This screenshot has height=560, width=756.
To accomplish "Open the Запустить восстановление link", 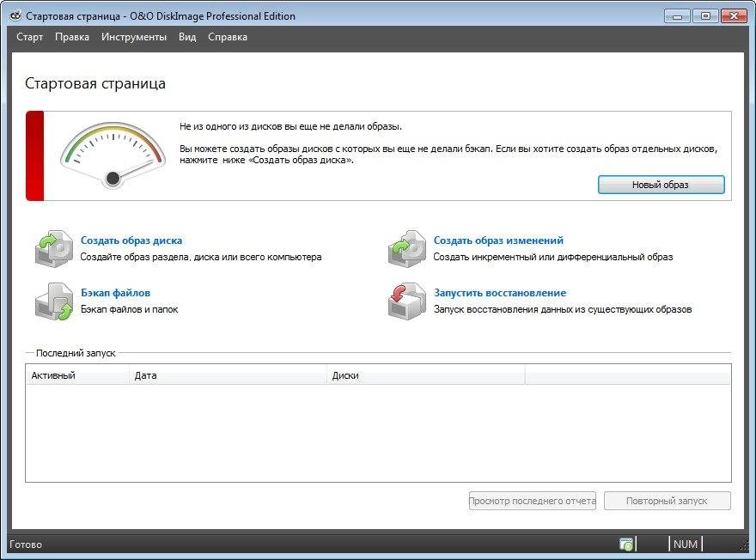I will 500,293.
